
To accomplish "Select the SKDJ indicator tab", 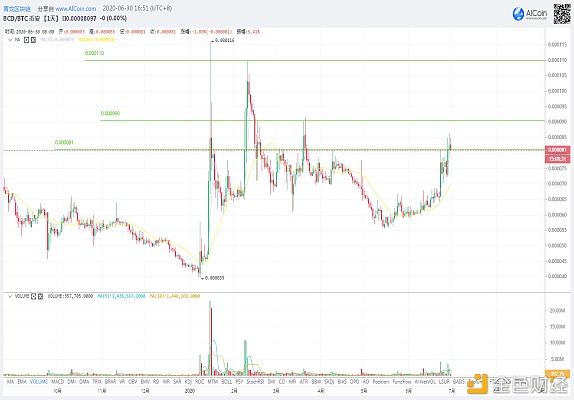I will pos(329,382).
